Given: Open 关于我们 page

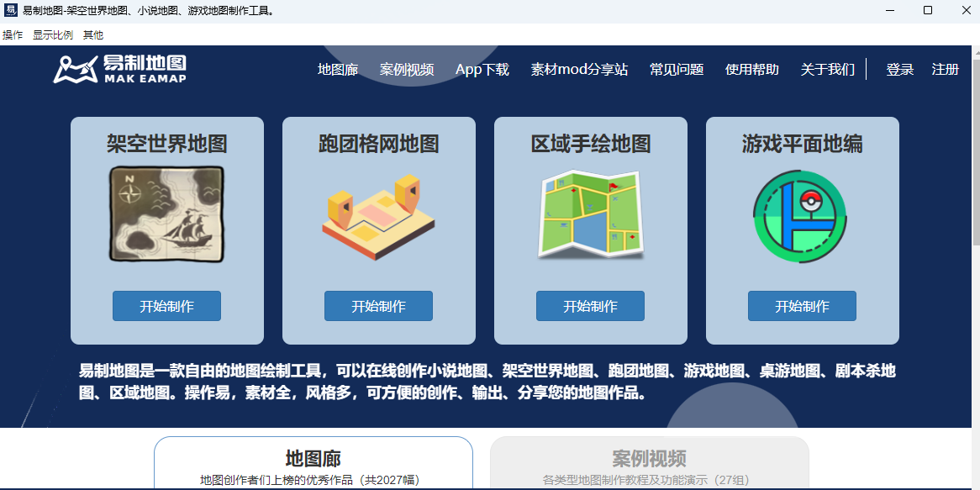Looking at the screenshot, I should (x=828, y=70).
